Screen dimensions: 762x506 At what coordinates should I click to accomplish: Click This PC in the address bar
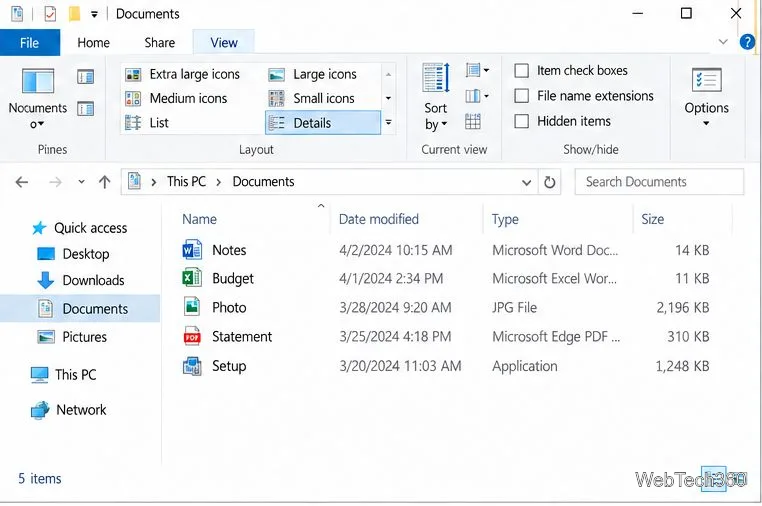pos(186,182)
